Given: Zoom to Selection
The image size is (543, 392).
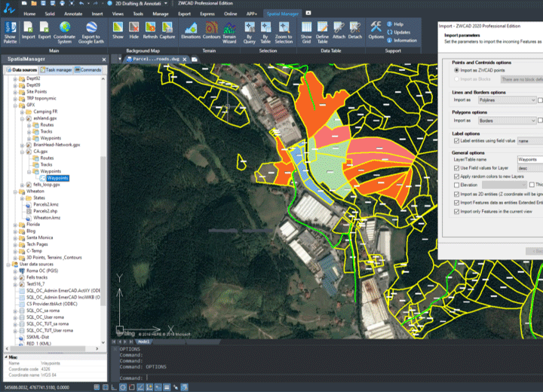Looking at the screenshot, I should (x=284, y=32).
